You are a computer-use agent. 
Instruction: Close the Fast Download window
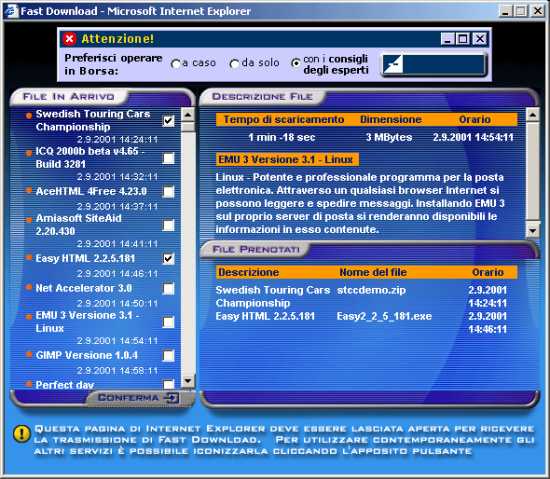click(538, 11)
